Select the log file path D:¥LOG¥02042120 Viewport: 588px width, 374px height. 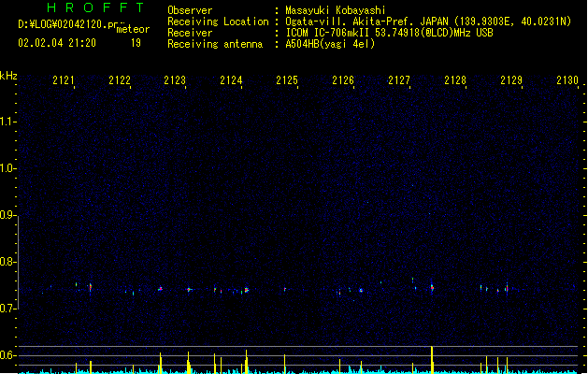(x=63, y=24)
